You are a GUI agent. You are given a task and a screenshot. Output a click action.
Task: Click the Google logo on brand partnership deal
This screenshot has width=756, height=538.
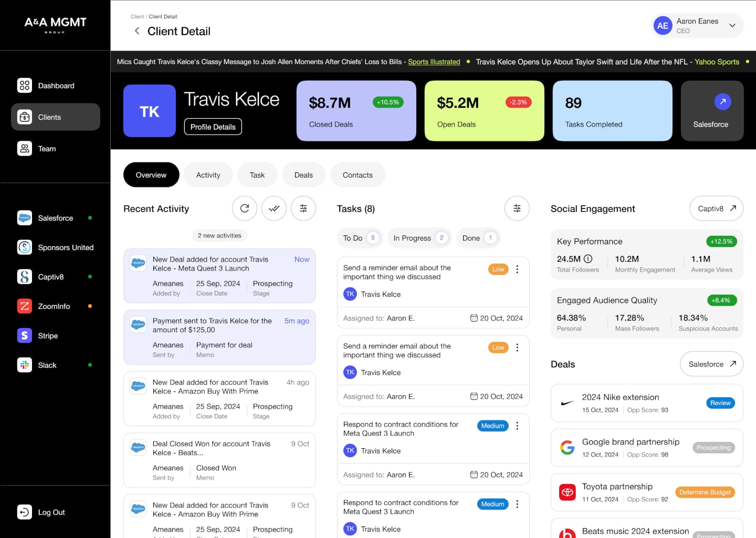coord(568,448)
